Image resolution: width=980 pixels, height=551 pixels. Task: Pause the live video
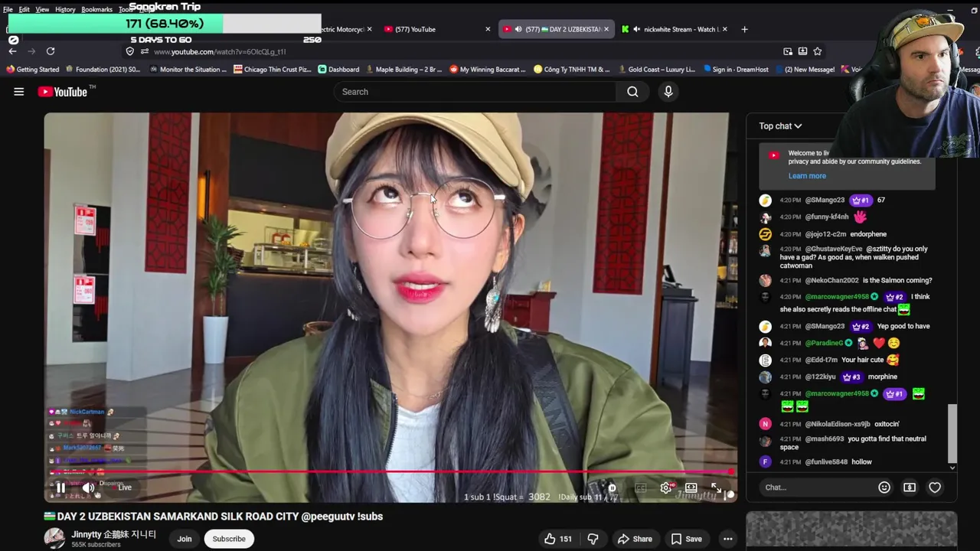pyautogui.click(x=60, y=487)
